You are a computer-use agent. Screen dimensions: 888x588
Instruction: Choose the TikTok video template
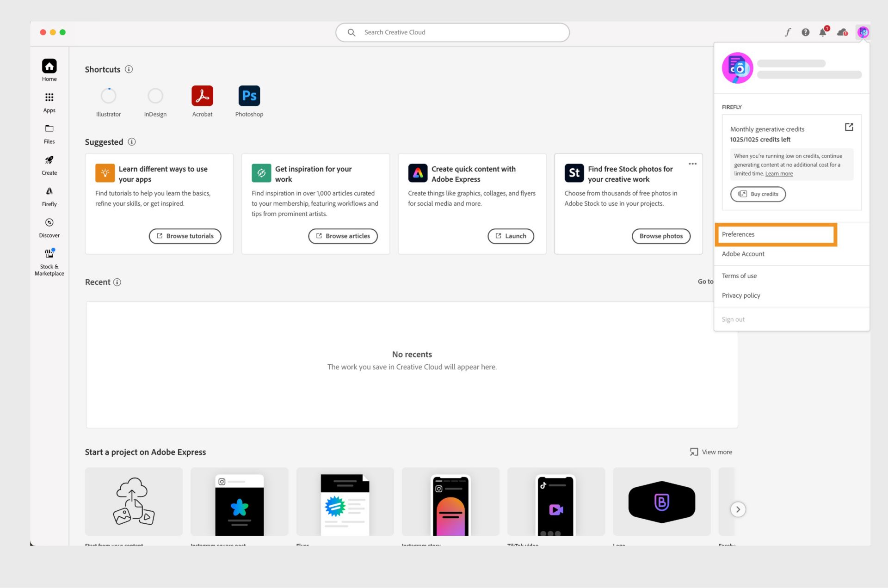click(556, 502)
